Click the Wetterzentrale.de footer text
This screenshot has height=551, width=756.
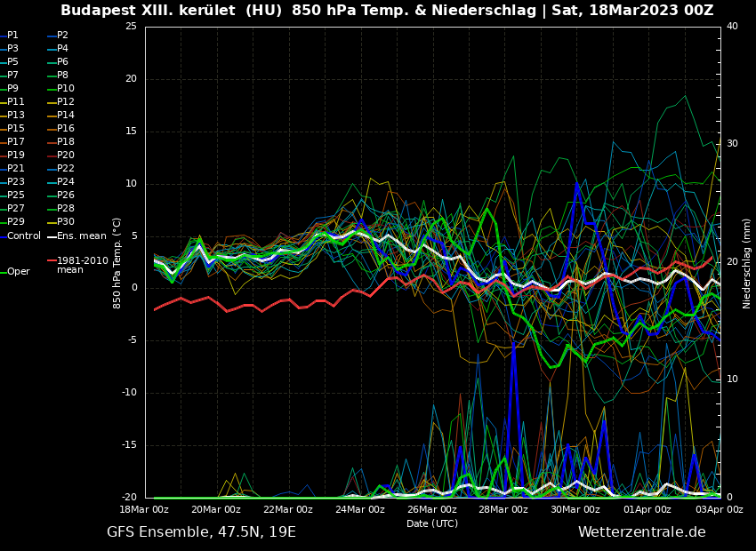tap(641, 532)
